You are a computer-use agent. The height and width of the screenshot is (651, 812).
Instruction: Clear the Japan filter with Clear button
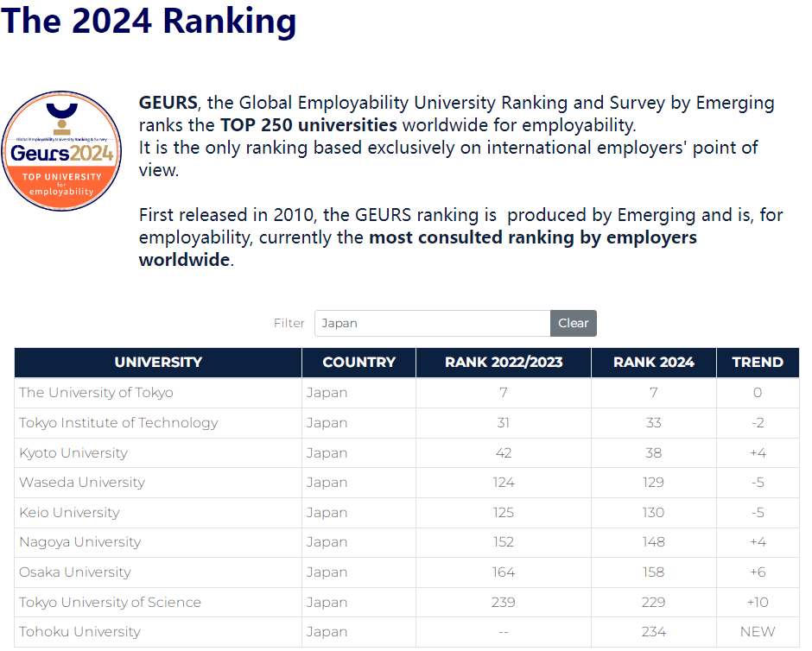point(574,323)
